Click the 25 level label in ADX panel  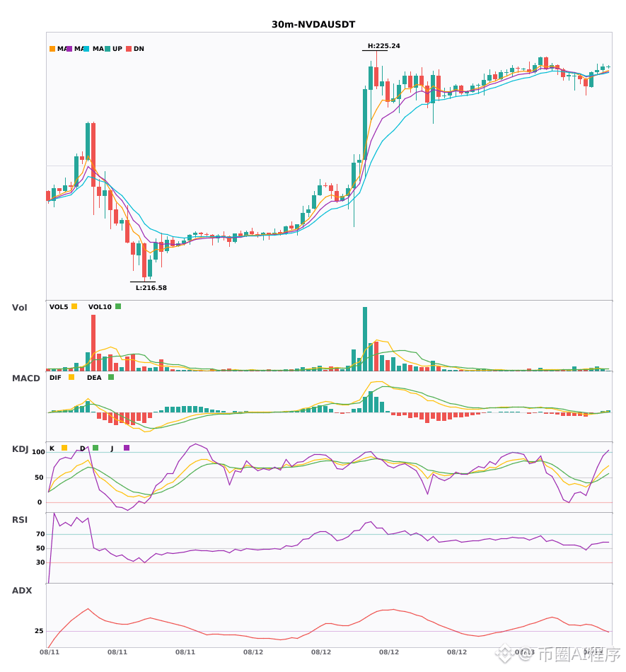[x=39, y=631]
